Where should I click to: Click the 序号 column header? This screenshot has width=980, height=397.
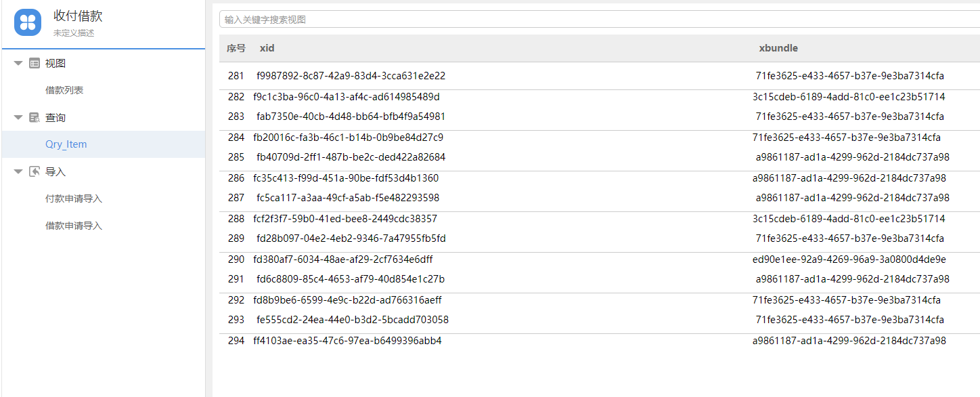pos(236,48)
